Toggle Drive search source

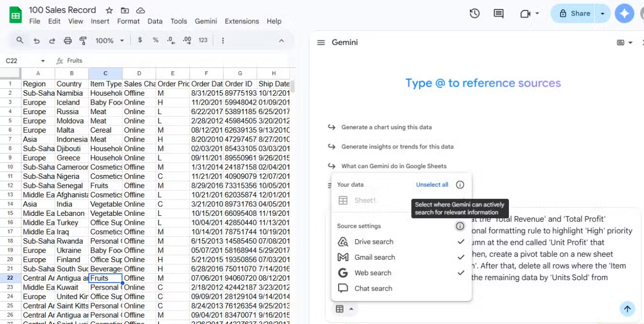[402, 242]
